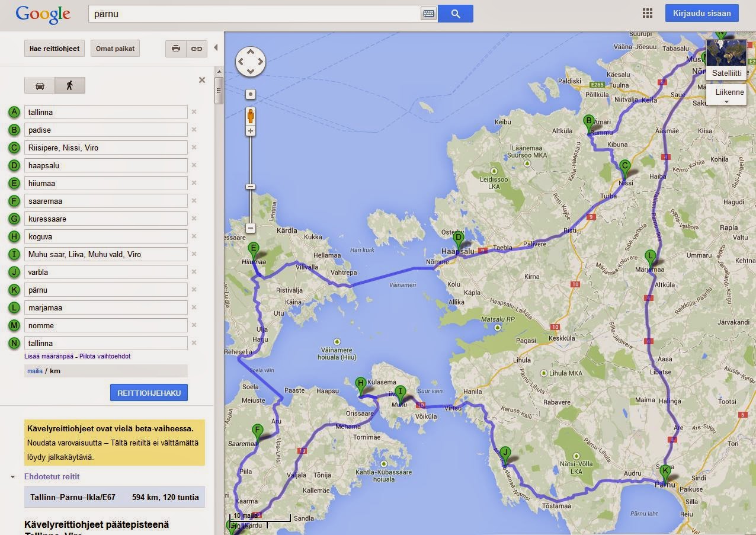Viewport: 756px width, 535px height.
Task: Click Kirjaudu sisään button
Action: [x=702, y=13]
